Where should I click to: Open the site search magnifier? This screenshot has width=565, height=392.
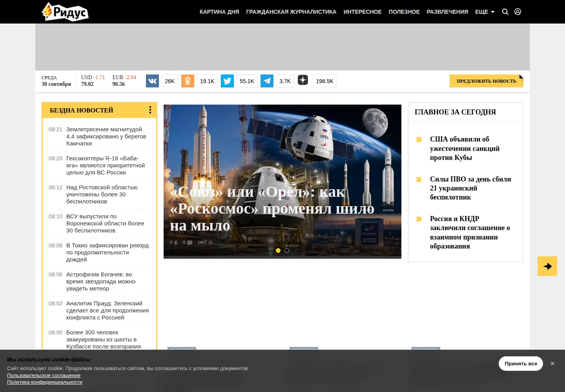click(505, 12)
